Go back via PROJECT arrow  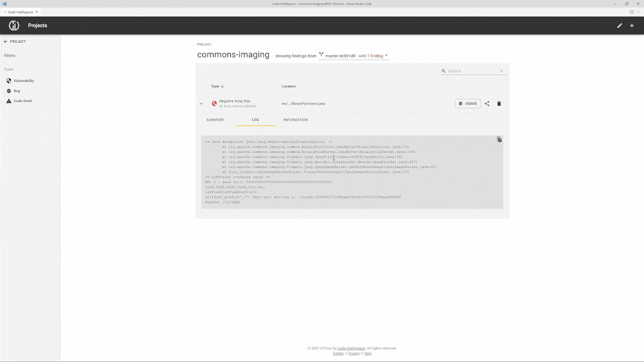(x=6, y=41)
